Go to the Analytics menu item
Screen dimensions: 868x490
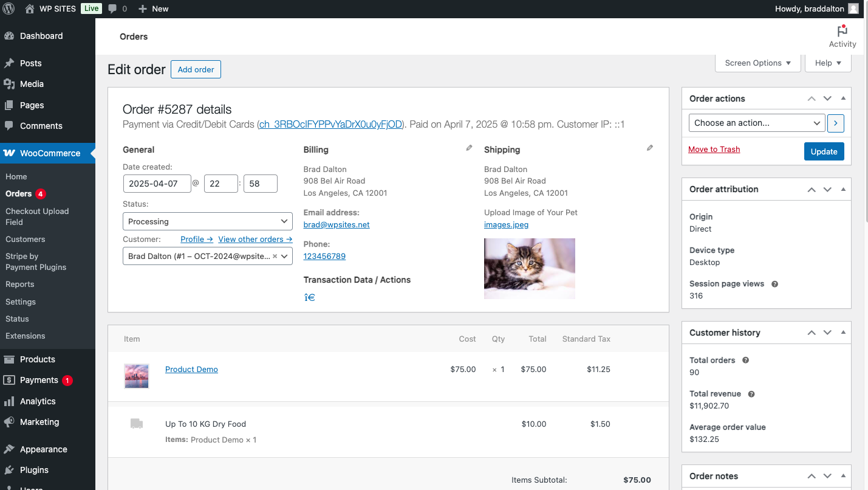38,401
